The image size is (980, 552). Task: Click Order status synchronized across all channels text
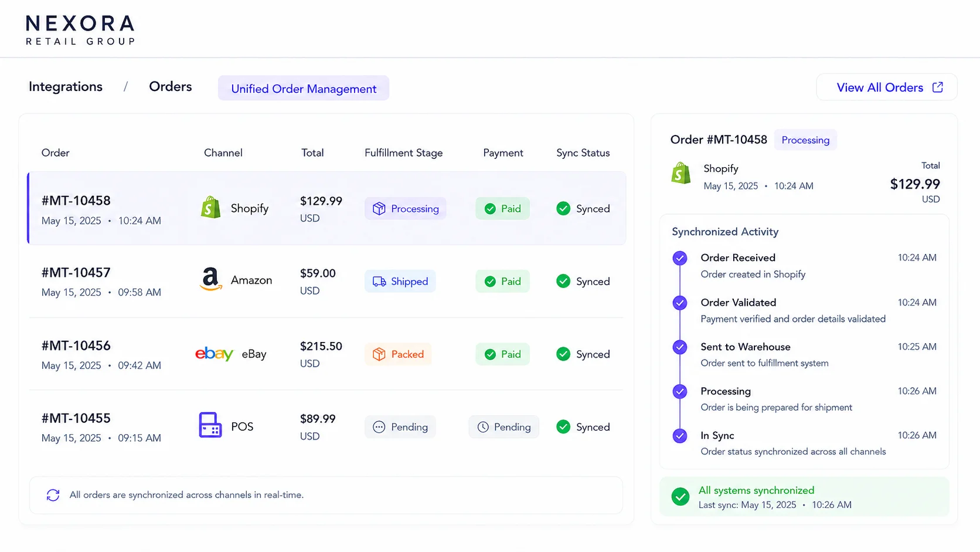point(793,452)
